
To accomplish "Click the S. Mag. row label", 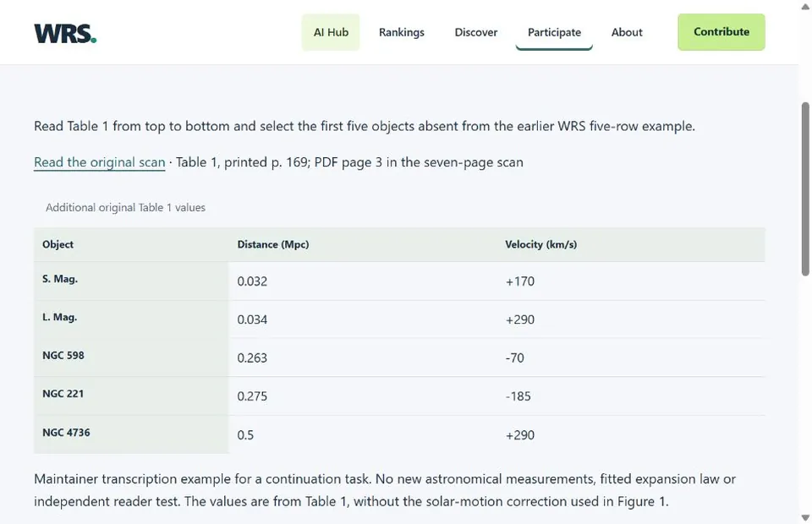I will (x=60, y=279).
